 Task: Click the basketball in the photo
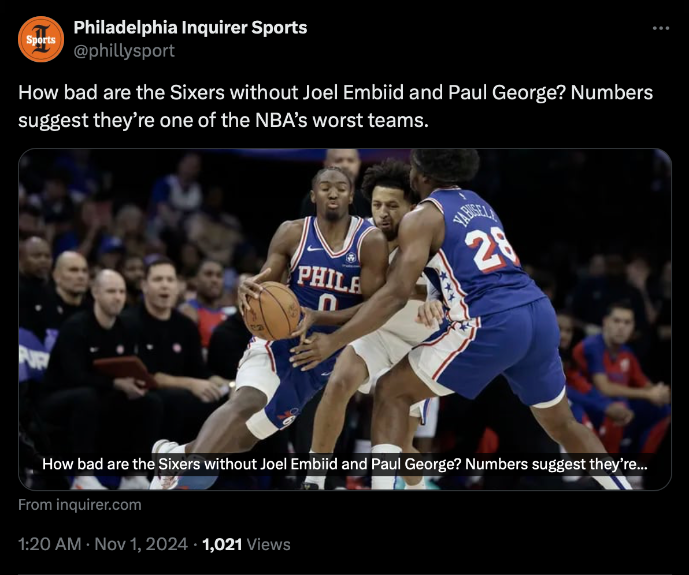click(273, 311)
